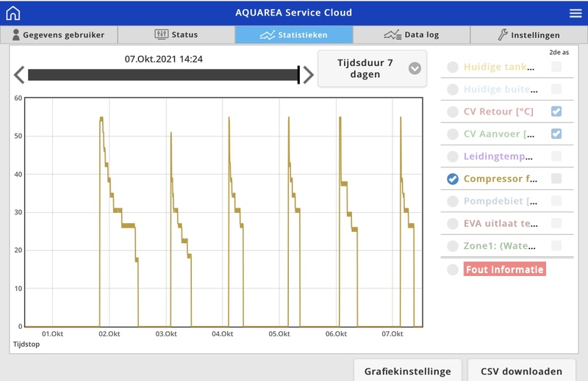The width and height of the screenshot is (588, 381).
Task: Click the user icon on Gegevens gebruiker
Action: 15,35
